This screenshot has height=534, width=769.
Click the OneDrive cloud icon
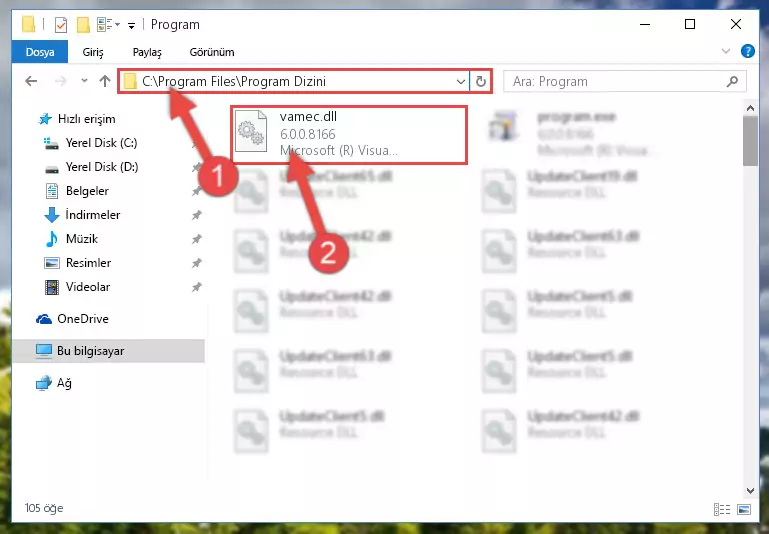[x=44, y=319]
